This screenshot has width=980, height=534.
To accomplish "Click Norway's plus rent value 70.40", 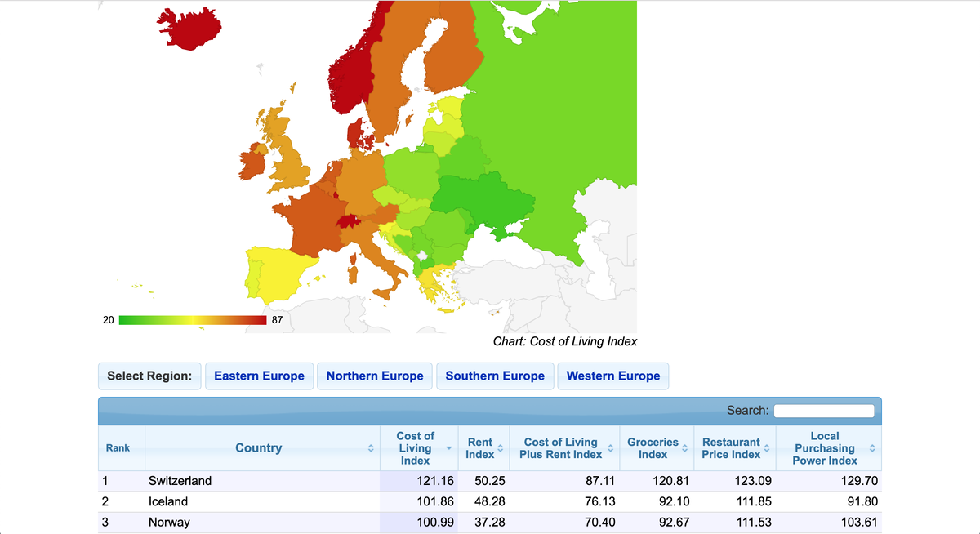I will (599, 522).
